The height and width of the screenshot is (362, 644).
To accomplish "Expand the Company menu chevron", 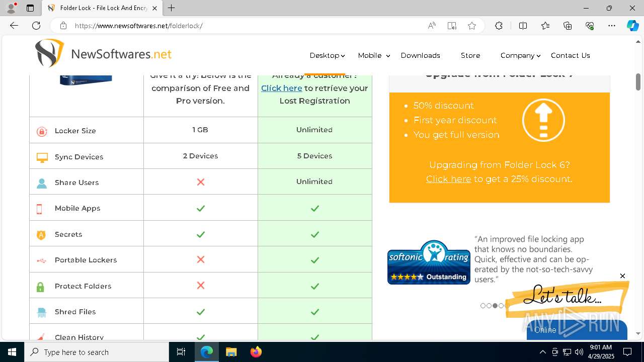I will coord(538,56).
